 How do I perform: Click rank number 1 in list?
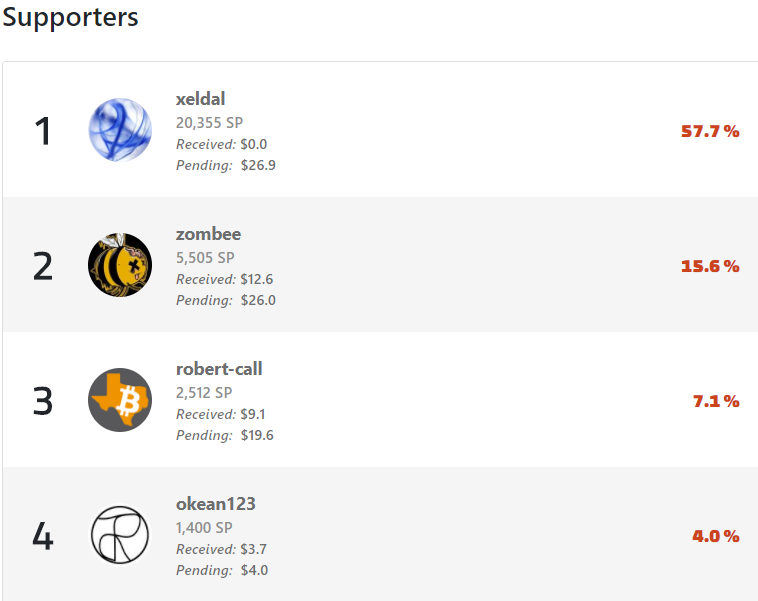(43, 131)
